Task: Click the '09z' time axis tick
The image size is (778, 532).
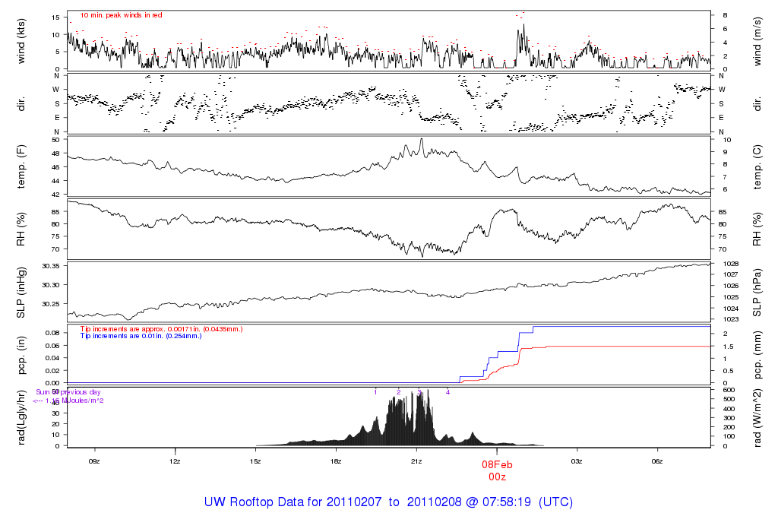Action: tap(94, 461)
